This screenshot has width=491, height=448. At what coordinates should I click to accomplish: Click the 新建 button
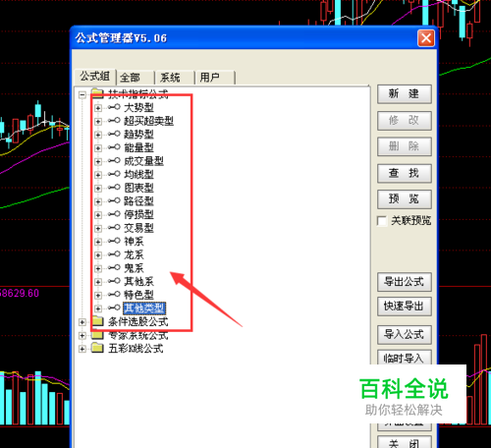tap(405, 94)
